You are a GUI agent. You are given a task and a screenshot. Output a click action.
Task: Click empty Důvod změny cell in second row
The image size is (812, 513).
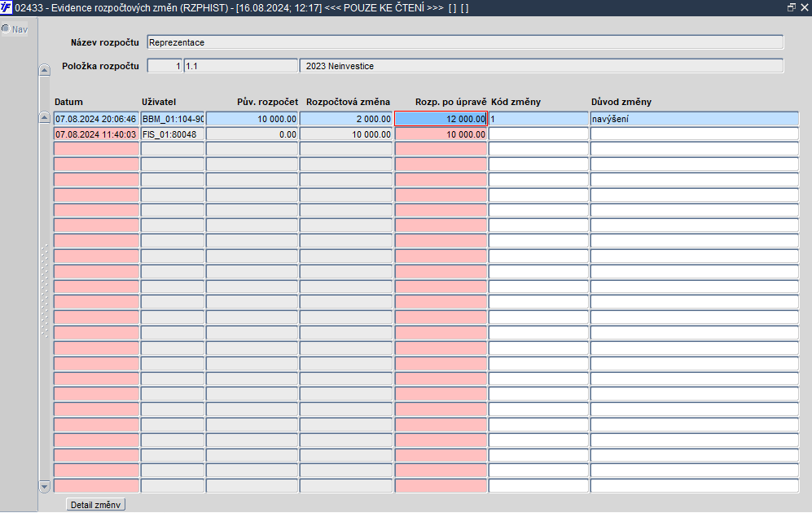695,134
